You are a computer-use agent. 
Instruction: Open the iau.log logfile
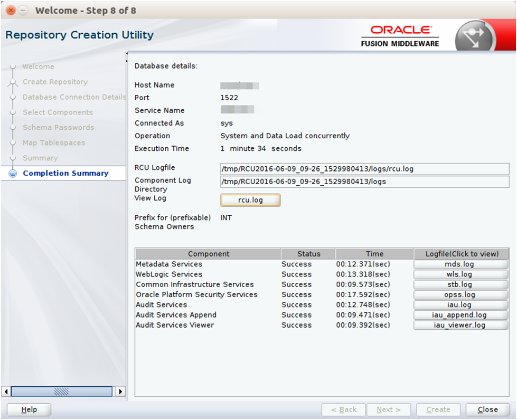(460, 305)
